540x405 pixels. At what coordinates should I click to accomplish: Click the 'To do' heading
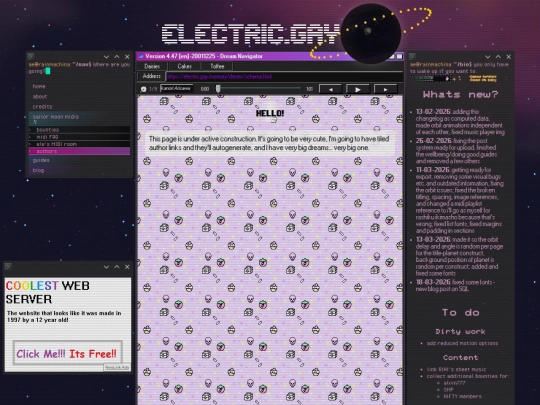pos(460,313)
